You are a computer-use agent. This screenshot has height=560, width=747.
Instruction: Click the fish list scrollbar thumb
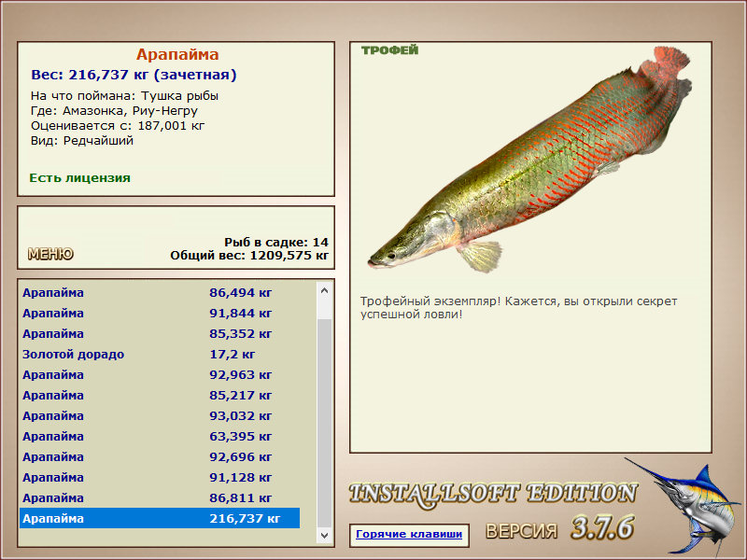pos(324,424)
